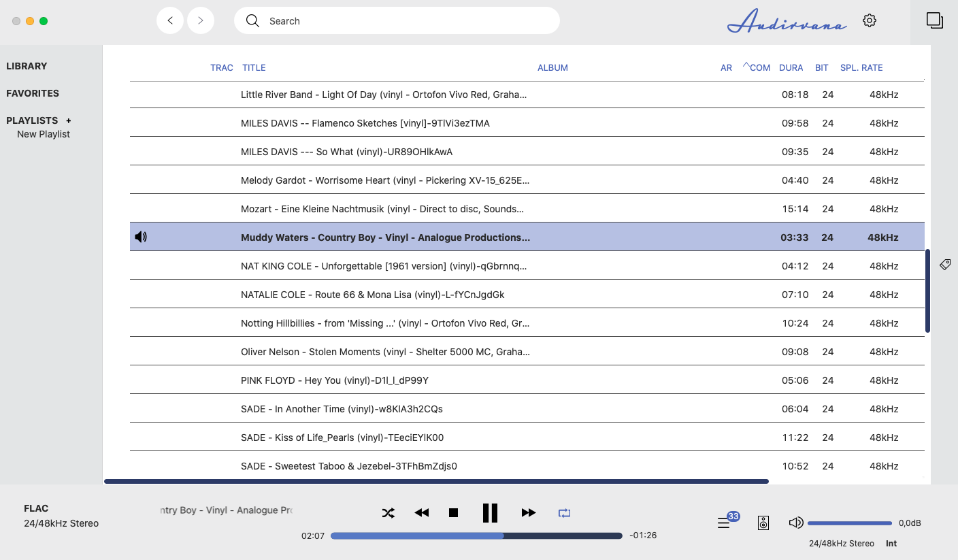The height and width of the screenshot is (560, 958).
Task: Sort by the AR column header
Action: (726, 67)
